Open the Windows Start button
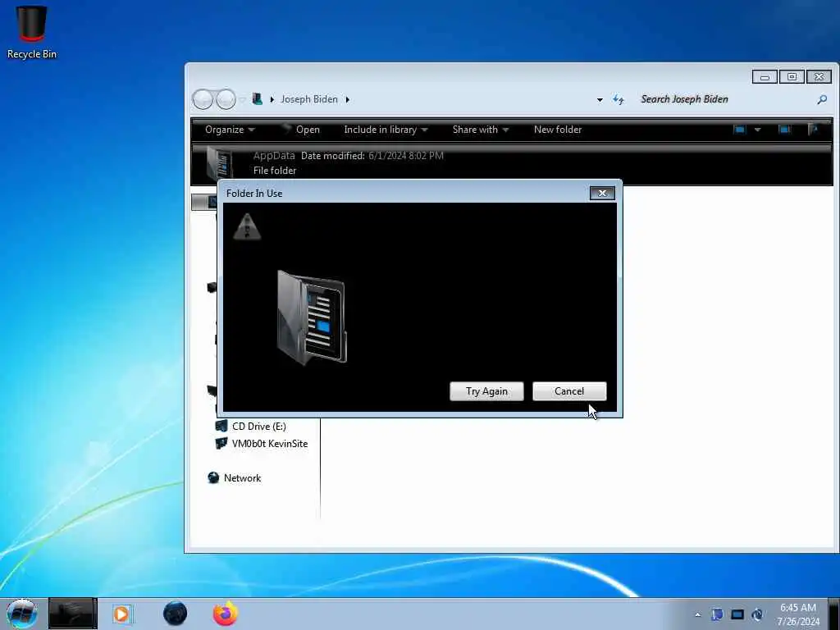The height and width of the screenshot is (630, 840). point(22,614)
